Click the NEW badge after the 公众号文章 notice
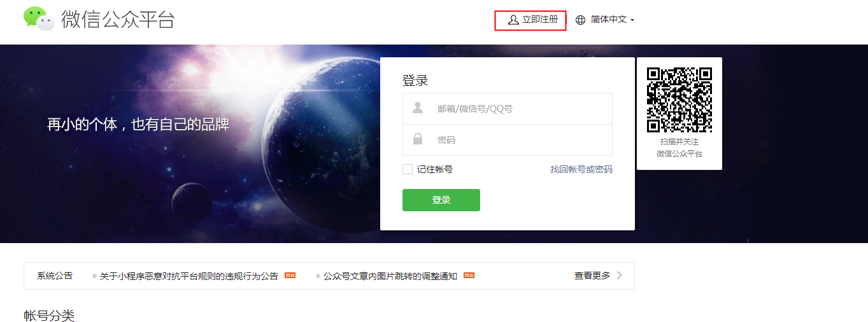The height and width of the screenshot is (322, 868). click(469, 276)
